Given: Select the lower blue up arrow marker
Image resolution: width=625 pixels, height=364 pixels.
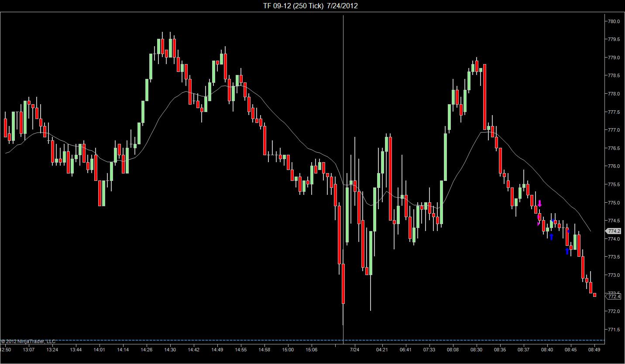Looking at the screenshot, I should coord(567,251).
